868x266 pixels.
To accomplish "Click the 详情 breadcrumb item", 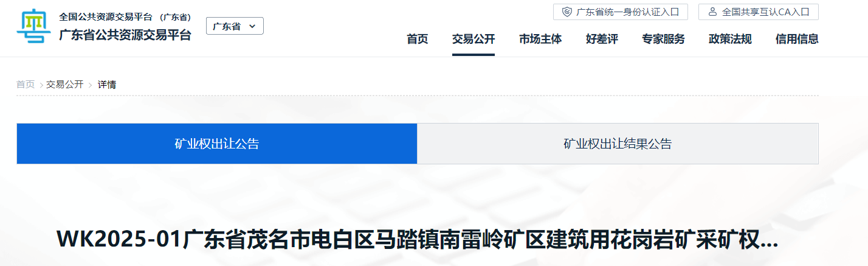I will [x=107, y=85].
